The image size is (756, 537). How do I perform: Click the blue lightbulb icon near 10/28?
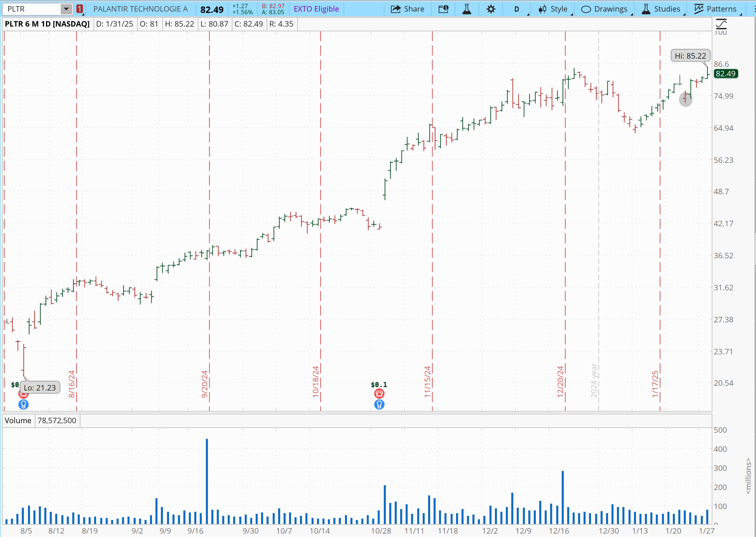pyautogui.click(x=379, y=405)
